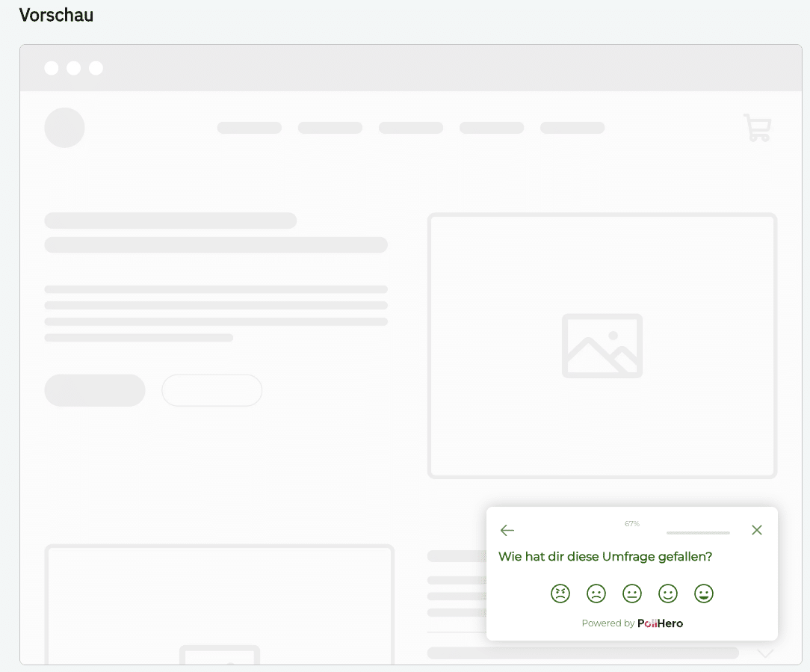Open the Powered by PollHero link
Viewport: 810px width, 672px height.
click(632, 623)
